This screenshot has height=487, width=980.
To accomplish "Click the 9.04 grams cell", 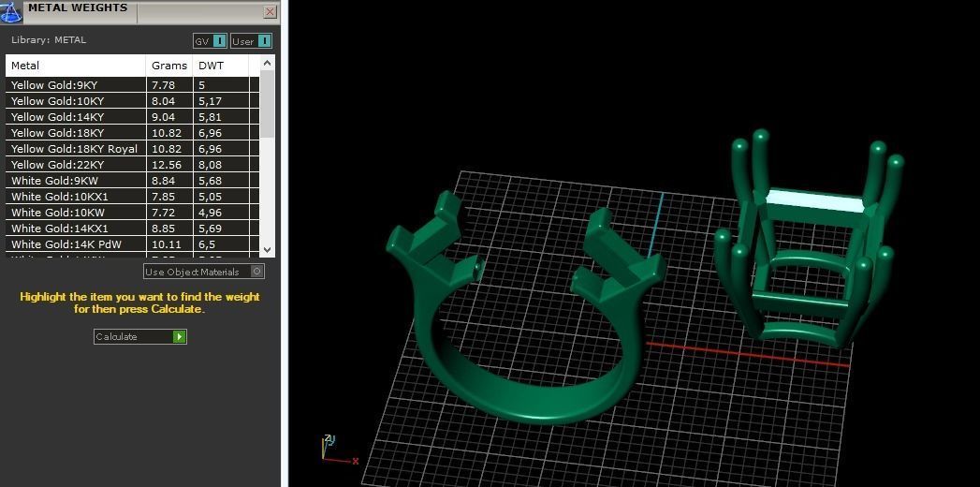I will point(169,117).
